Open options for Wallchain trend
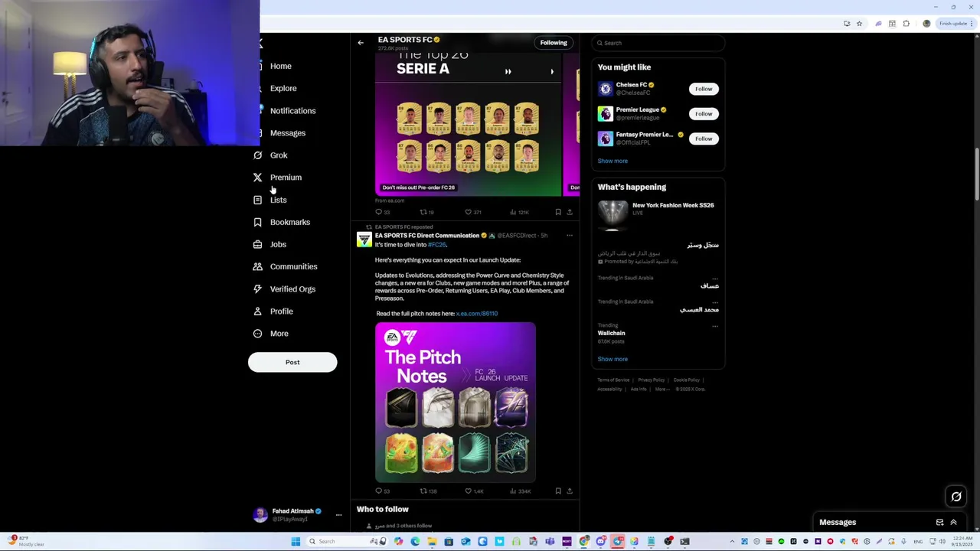 point(715,326)
